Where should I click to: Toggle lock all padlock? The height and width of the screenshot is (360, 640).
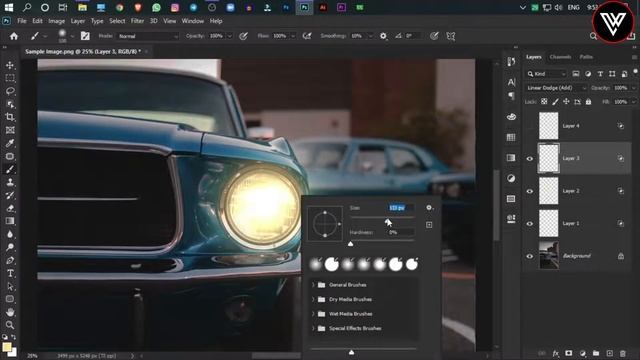coord(588,102)
